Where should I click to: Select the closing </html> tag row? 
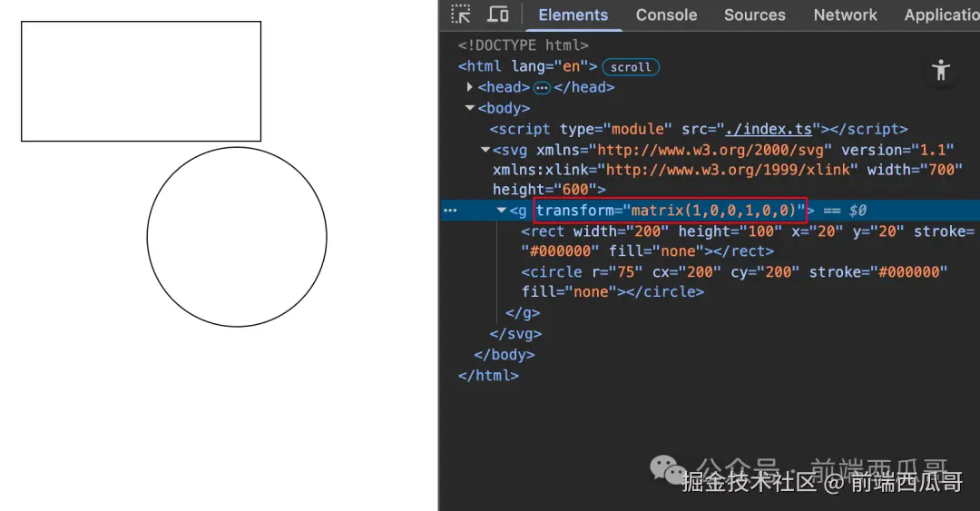pos(488,376)
